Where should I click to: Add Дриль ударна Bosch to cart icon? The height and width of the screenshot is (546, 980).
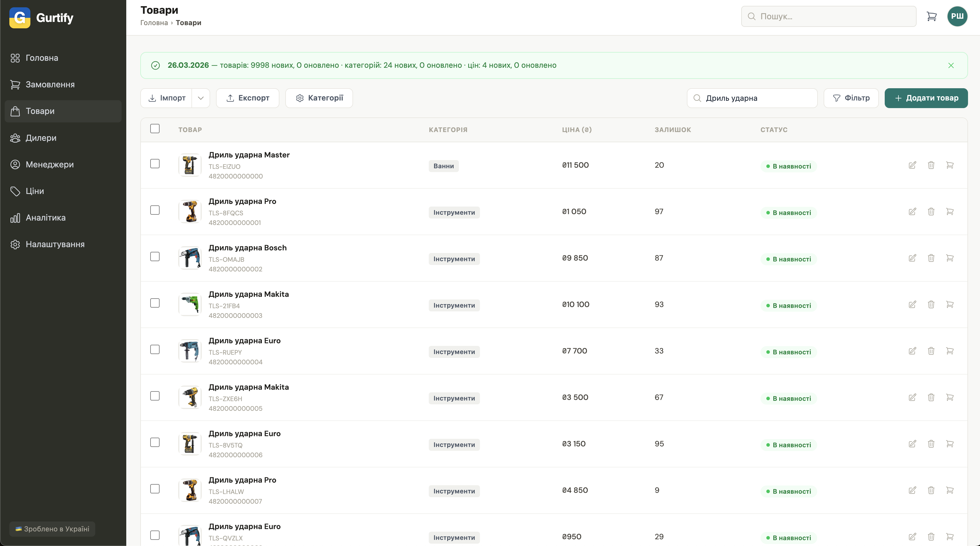point(950,258)
